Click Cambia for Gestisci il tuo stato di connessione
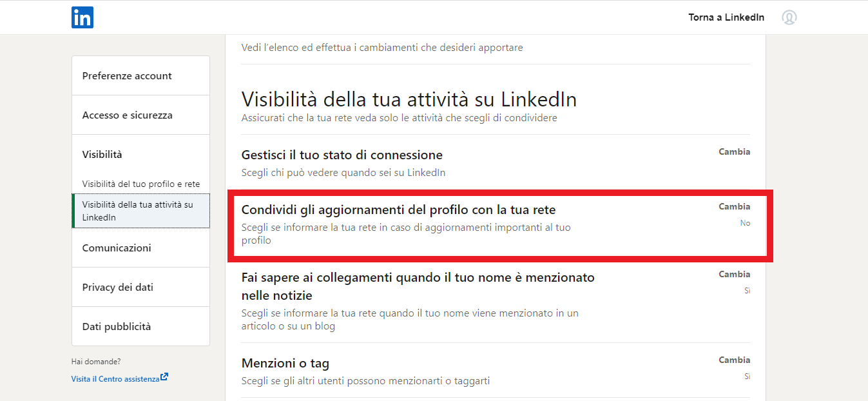This screenshot has width=868, height=401. (x=734, y=151)
